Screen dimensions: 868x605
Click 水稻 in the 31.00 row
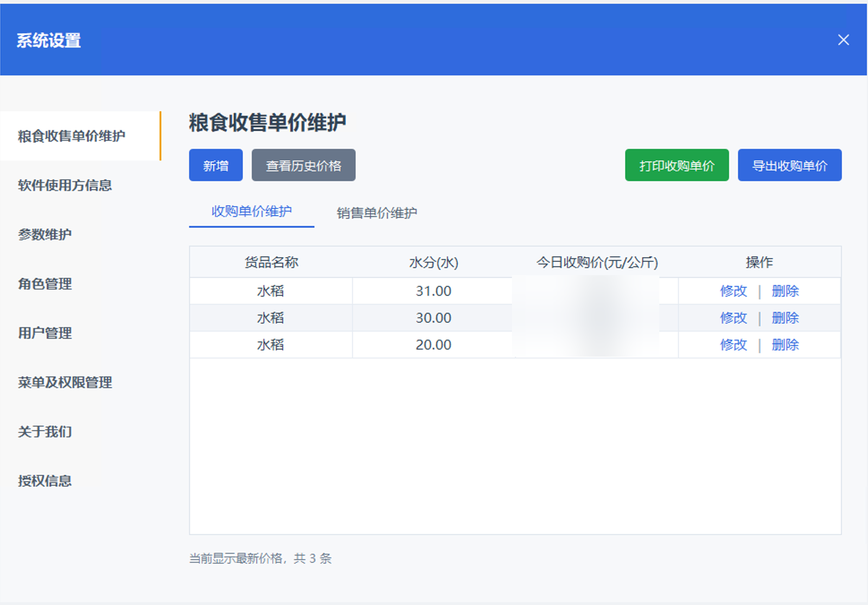[x=271, y=291]
